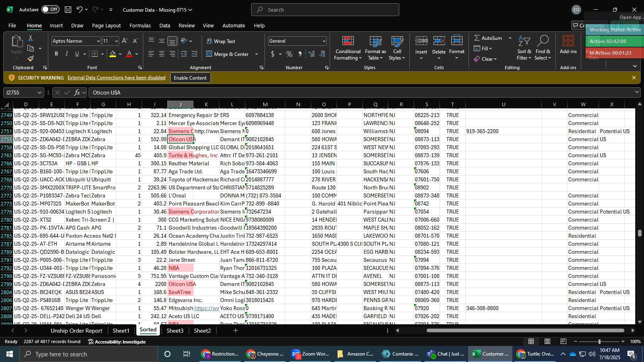Click the Top Align icon

pos(151,41)
